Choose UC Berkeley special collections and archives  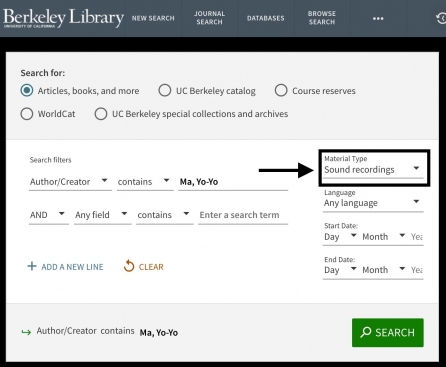101,114
